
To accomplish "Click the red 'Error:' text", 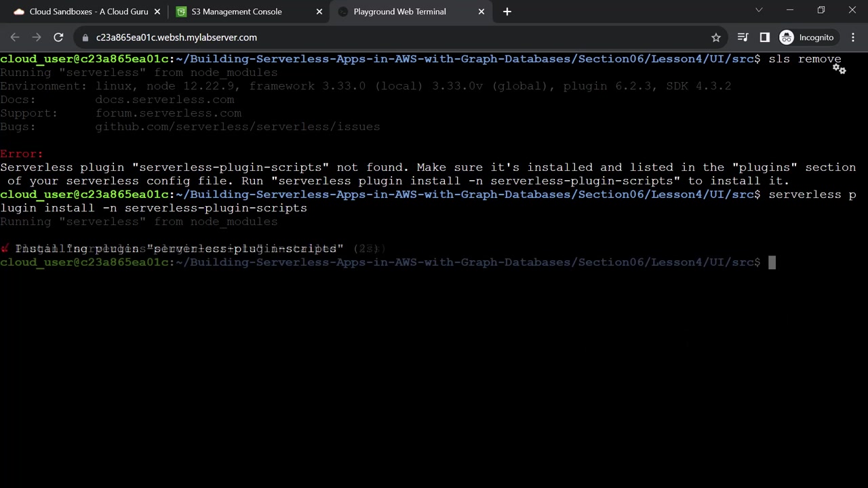I will pyautogui.click(x=22, y=154).
